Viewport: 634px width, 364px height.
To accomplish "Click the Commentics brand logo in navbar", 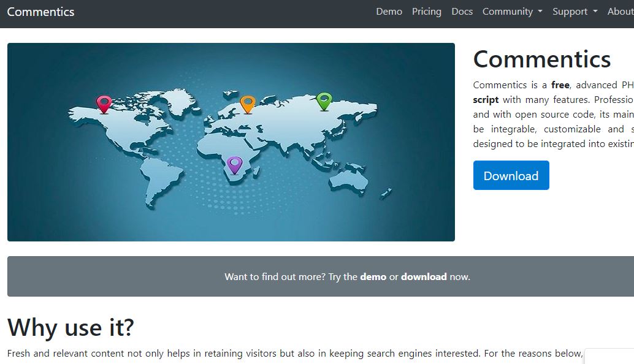I will (x=40, y=12).
